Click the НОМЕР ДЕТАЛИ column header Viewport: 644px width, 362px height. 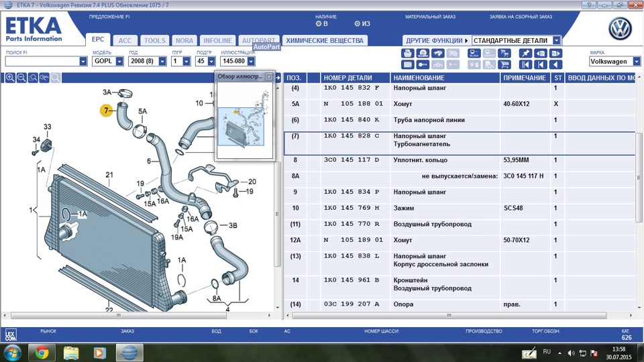tap(355, 78)
